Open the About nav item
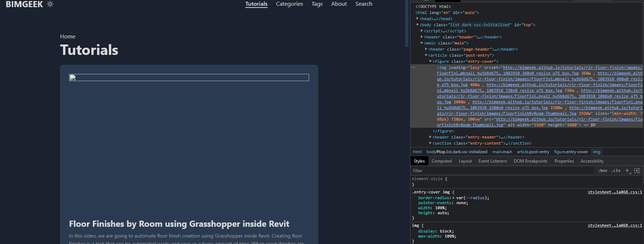Viewport: 644px width, 244px height. [x=339, y=4]
